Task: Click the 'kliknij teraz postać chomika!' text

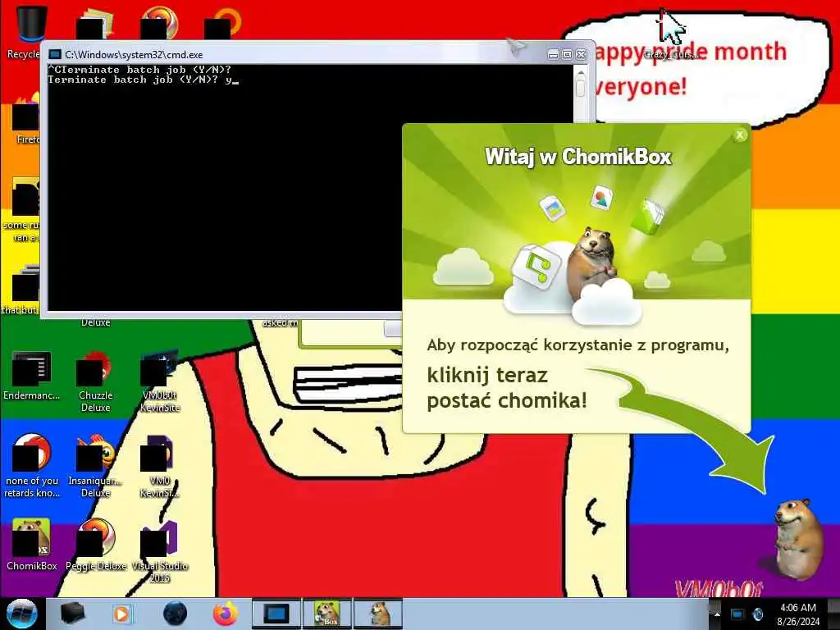Action: coord(507,387)
